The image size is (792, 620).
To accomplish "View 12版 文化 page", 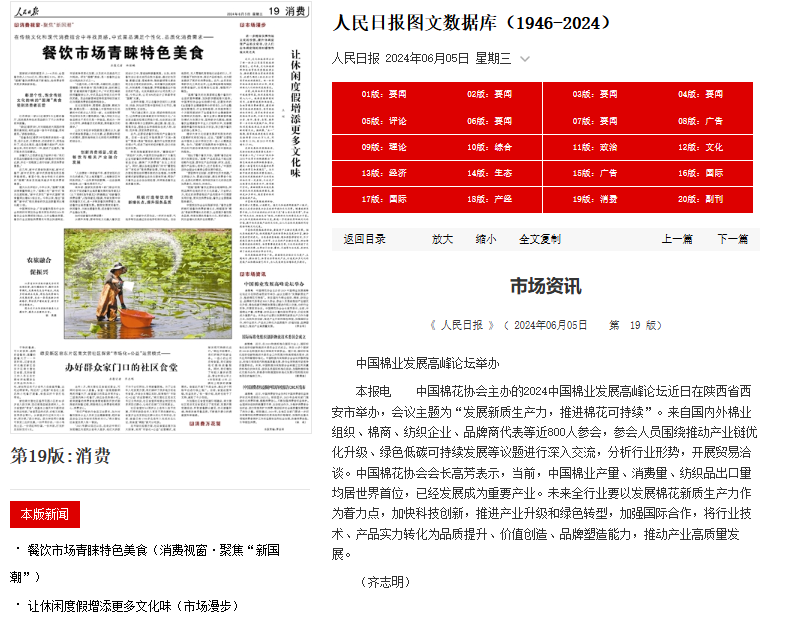I will 701,147.
